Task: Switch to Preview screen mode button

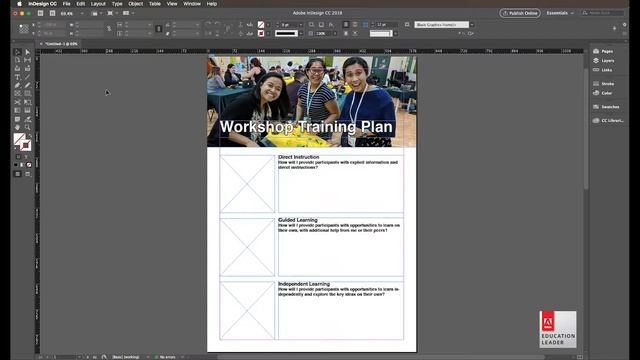Action: click(27, 174)
